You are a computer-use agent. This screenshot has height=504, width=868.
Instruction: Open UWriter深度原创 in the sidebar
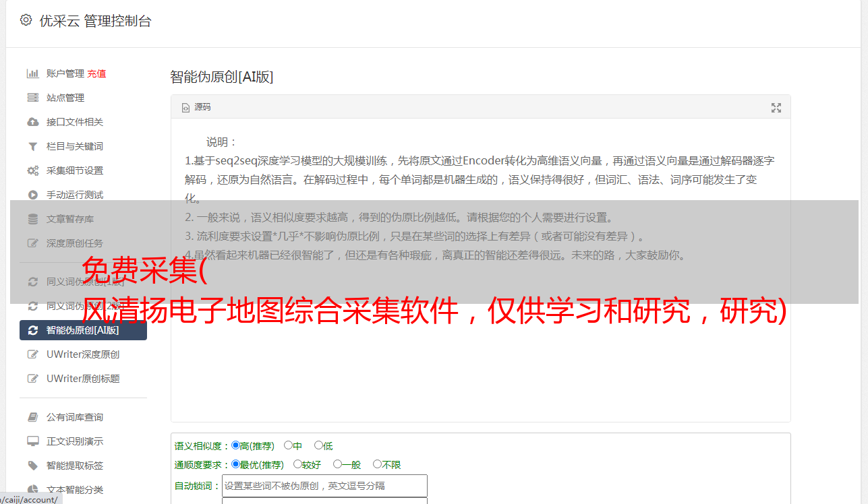point(83,354)
